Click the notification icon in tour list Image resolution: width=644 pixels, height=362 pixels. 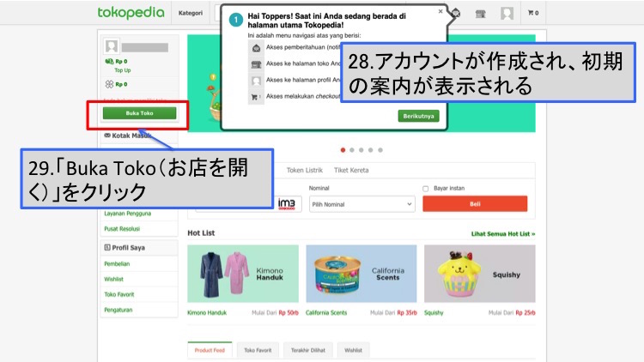point(256,48)
